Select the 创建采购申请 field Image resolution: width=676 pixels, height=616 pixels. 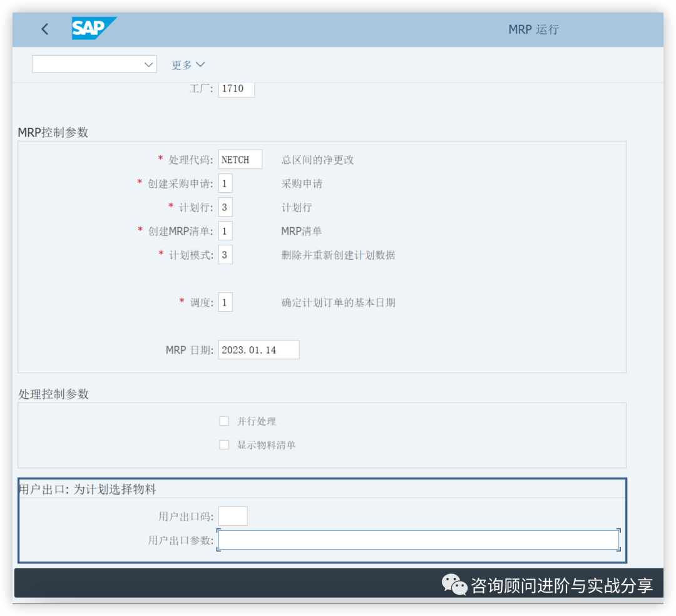pos(225,183)
